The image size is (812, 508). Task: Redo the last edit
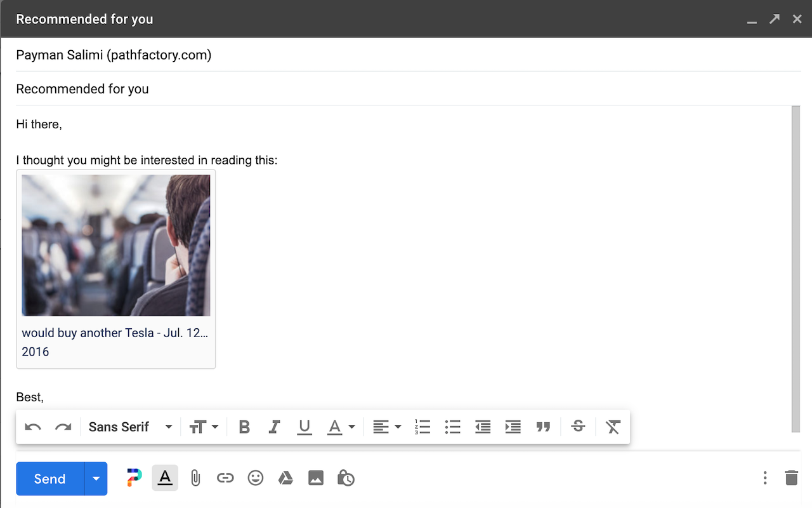[x=63, y=427]
